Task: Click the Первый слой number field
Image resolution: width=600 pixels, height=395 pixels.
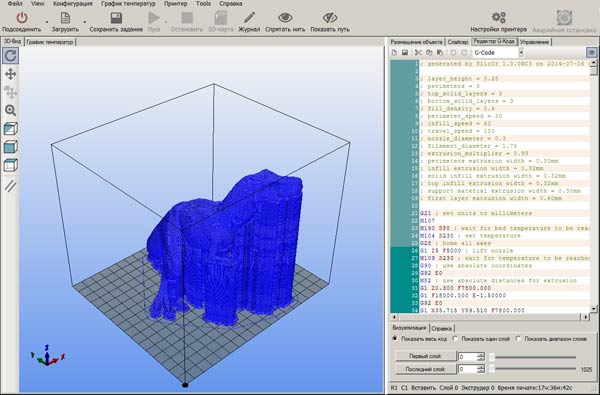Action: pyautogui.click(x=467, y=357)
